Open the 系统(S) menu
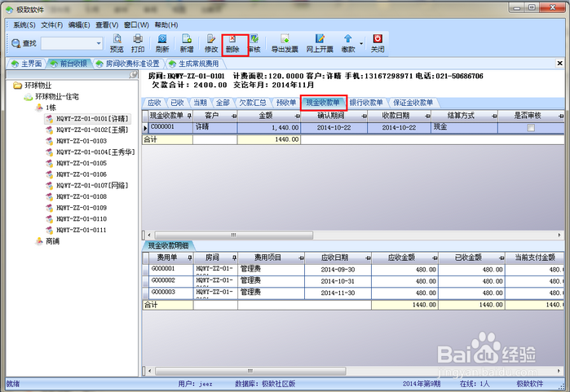The width and height of the screenshot is (570, 392). [x=24, y=24]
